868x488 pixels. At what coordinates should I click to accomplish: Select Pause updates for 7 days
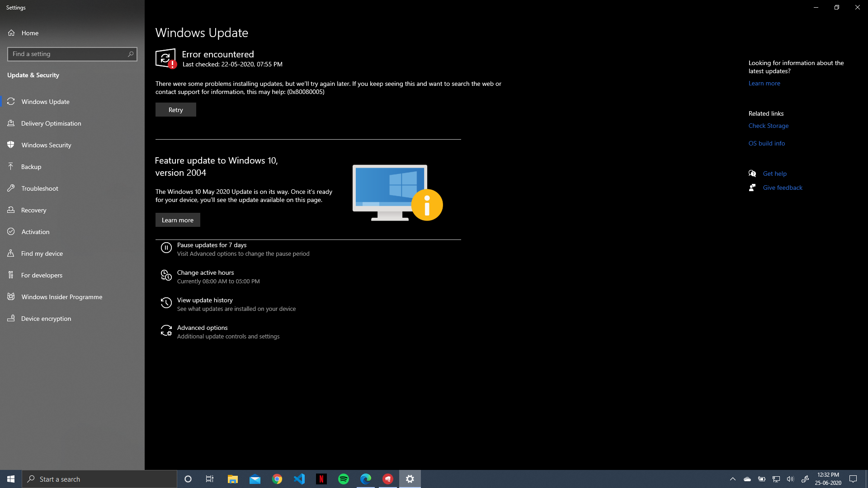(x=235, y=249)
